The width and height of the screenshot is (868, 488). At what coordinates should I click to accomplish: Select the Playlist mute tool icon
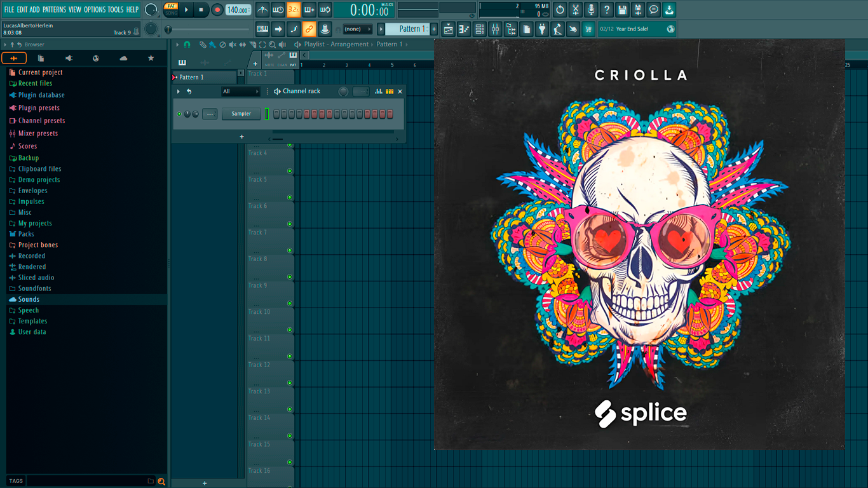coord(233,44)
